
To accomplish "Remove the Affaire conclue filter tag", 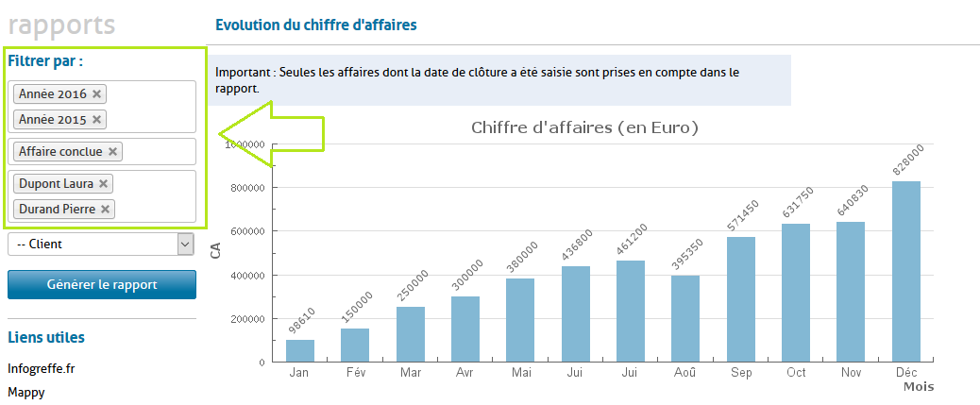I will [x=113, y=152].
